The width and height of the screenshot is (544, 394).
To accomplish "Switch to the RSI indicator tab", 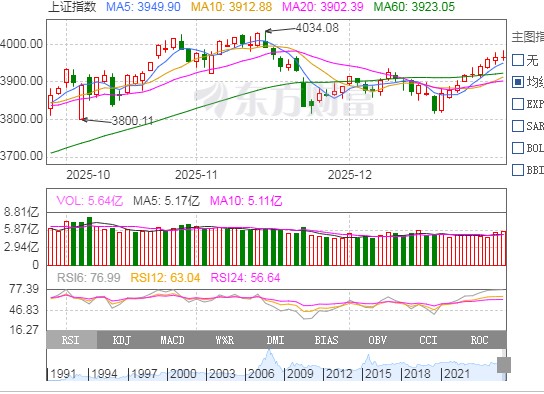I will point(71,340).
